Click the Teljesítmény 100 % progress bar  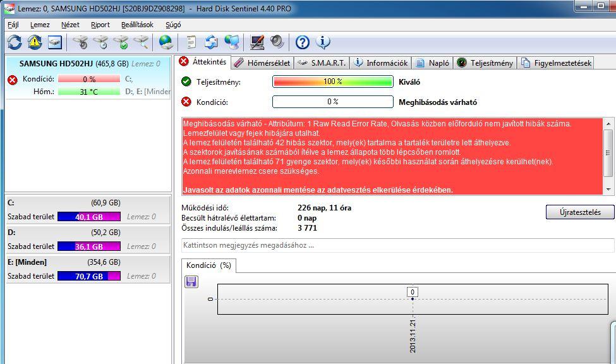point(333,82)
